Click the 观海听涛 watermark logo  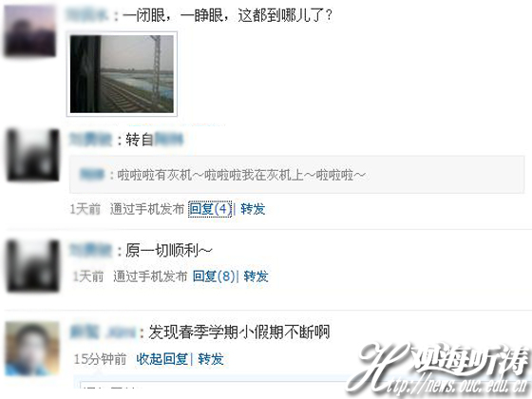[x=438, y=370]
